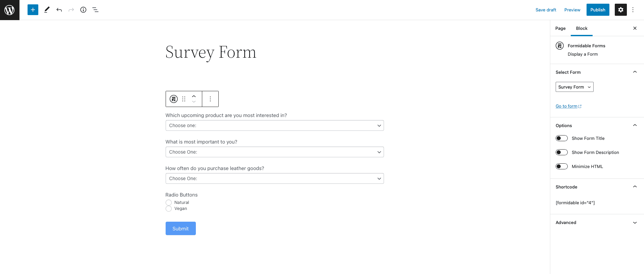644x274 pixels.
Task: Switch to the Page tab
Action: (560, 28)
